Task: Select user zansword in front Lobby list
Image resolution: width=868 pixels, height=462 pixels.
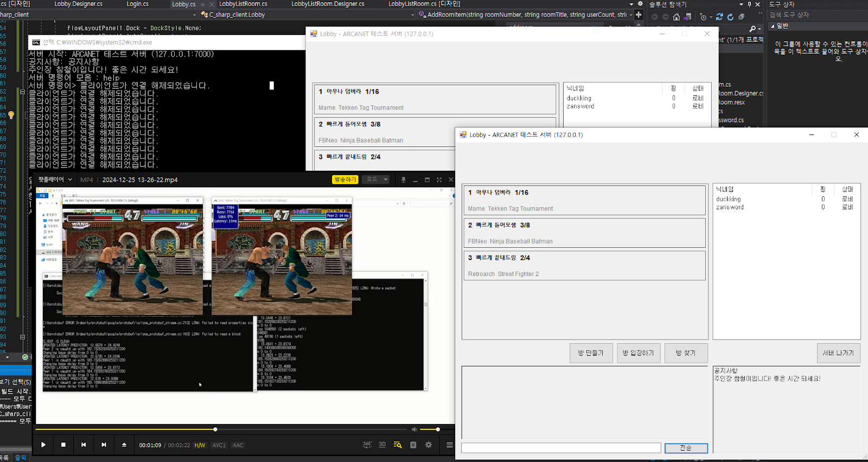Action: pyautogui.click(x=730, y=207)
